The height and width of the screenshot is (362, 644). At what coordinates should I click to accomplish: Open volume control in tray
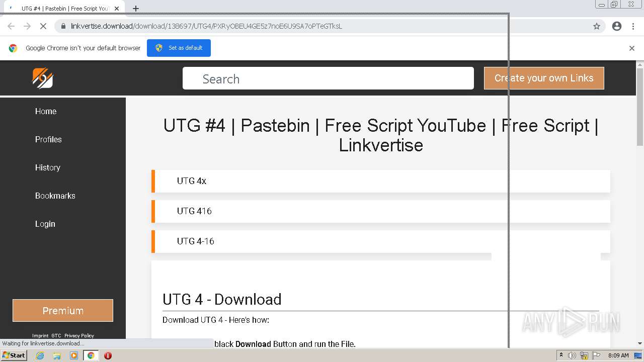[x=572, y=355]
